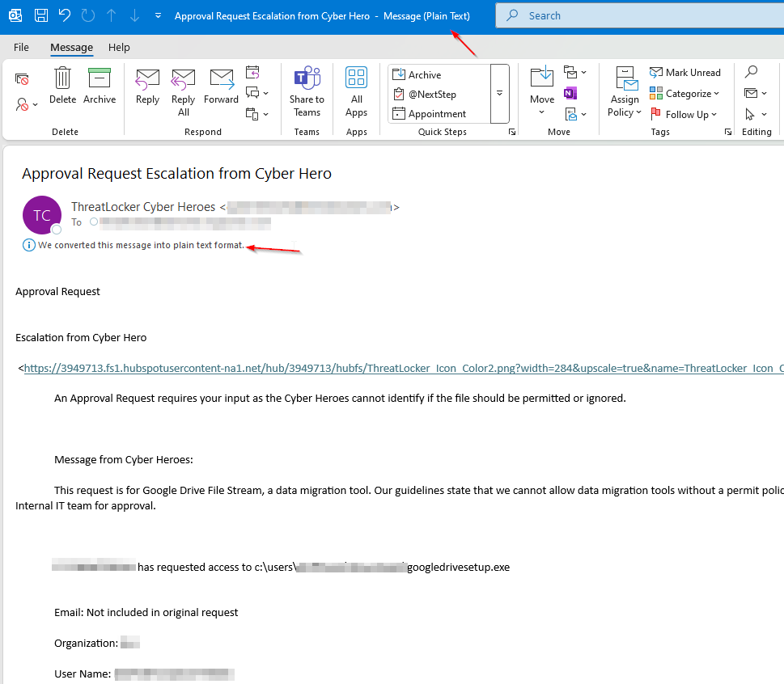The height and width of the screenshot is (684, 784).
Task: Open the File tab
Action: pyautogui.click(x=21, y=47)
